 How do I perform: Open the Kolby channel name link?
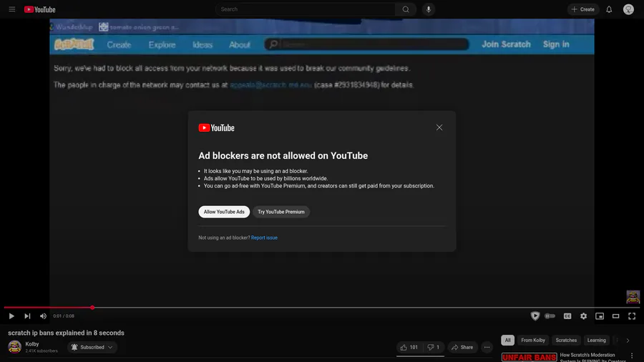pos(32,344)
